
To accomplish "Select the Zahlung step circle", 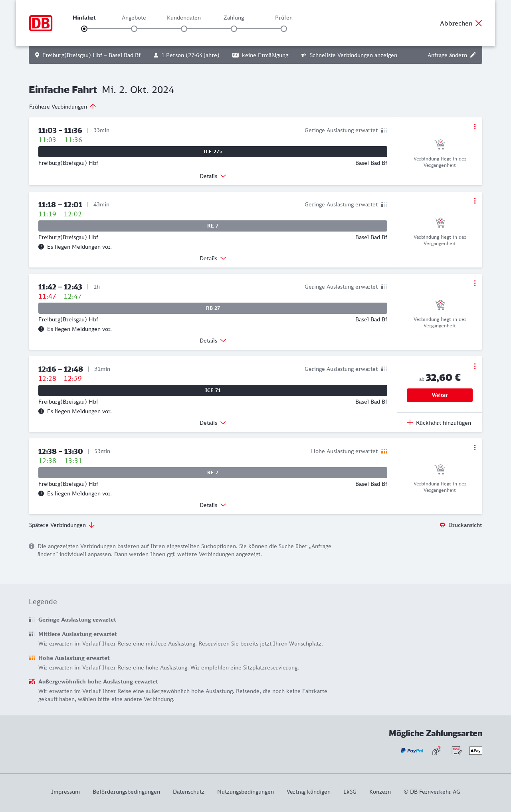I will [234, 29].
